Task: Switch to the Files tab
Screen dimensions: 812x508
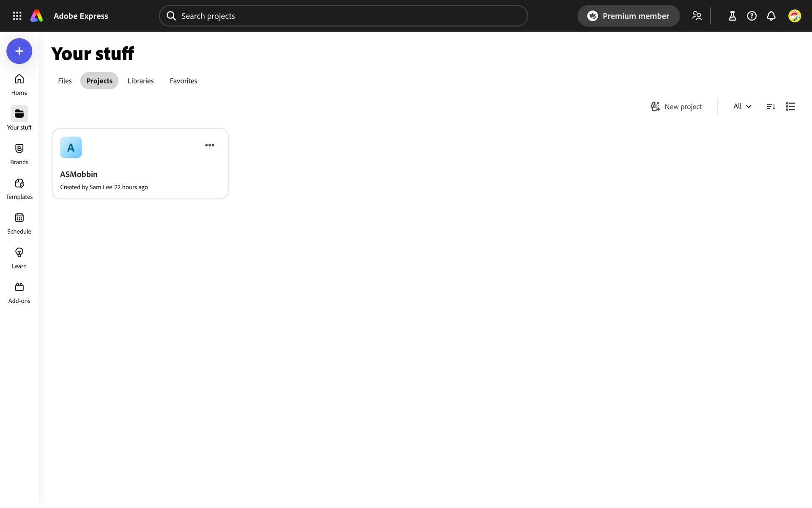Action: pyautogui.click(x=65, y=81)
